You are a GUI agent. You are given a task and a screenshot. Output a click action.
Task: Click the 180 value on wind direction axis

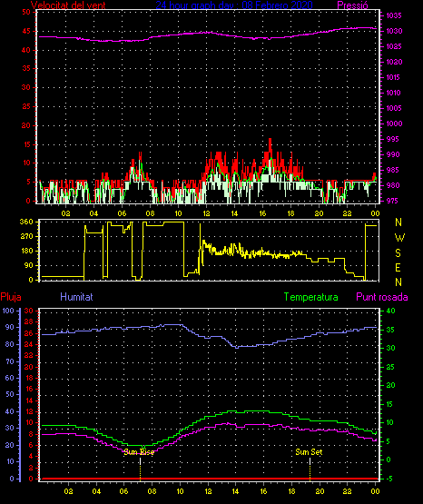pos(26,251)
